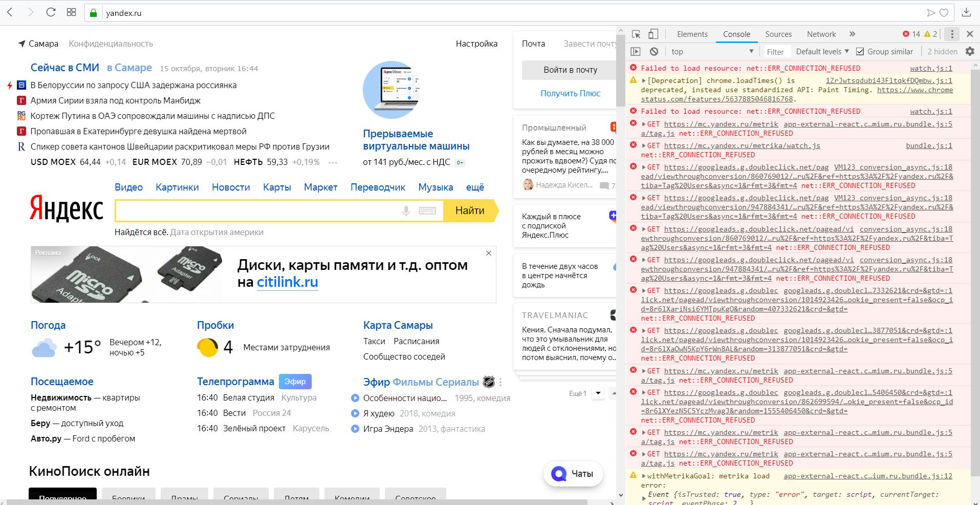Open the Погода weather heading
The height and width of the screenshot is (505, 980).
click(48, 325)
